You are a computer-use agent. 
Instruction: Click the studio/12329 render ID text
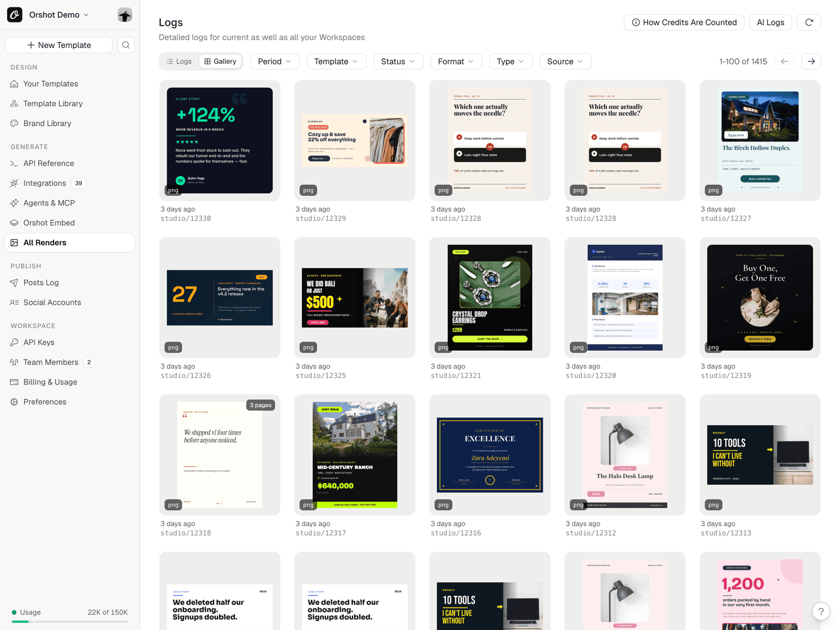(321, 218)
